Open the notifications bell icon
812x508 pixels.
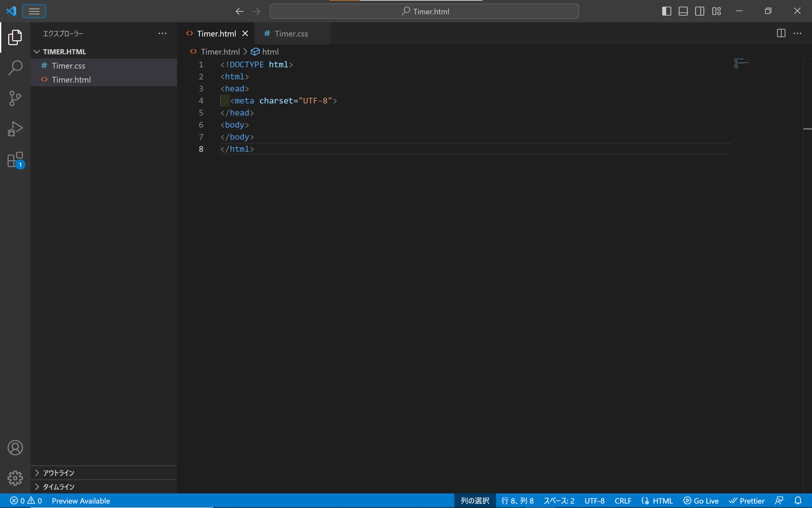point(798,501)
